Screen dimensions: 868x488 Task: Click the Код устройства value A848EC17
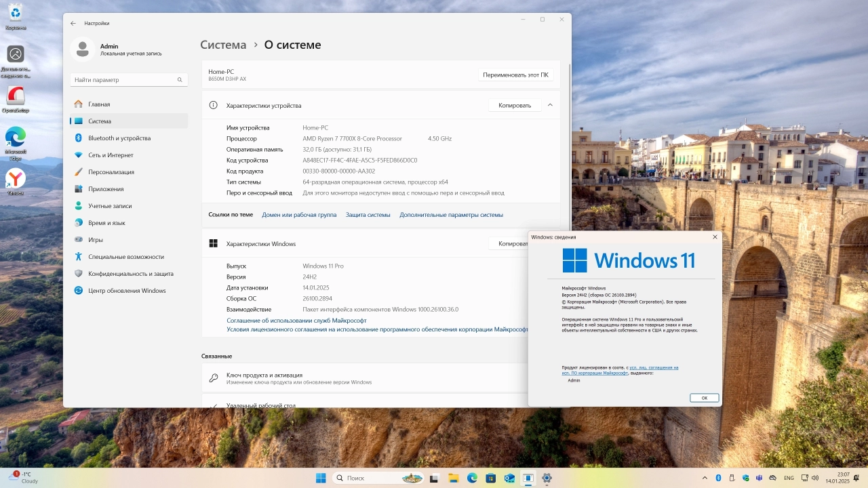point(359,161)
